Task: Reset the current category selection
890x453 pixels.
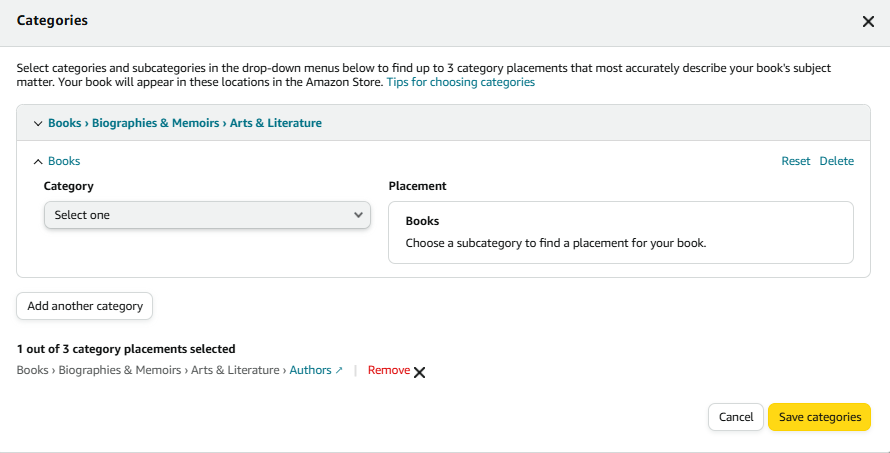Action: click(x=795, y=161)
